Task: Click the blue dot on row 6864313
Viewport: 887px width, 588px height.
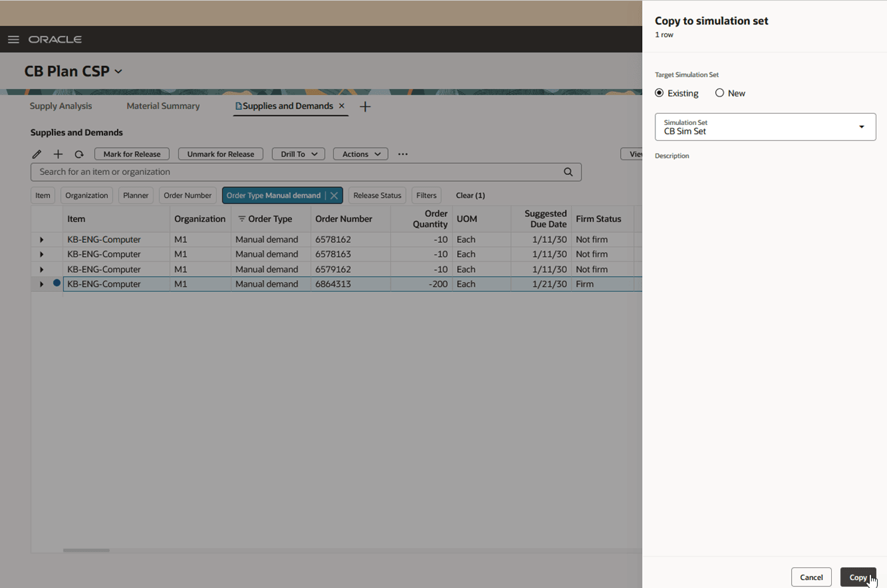Action: point(57,283)
